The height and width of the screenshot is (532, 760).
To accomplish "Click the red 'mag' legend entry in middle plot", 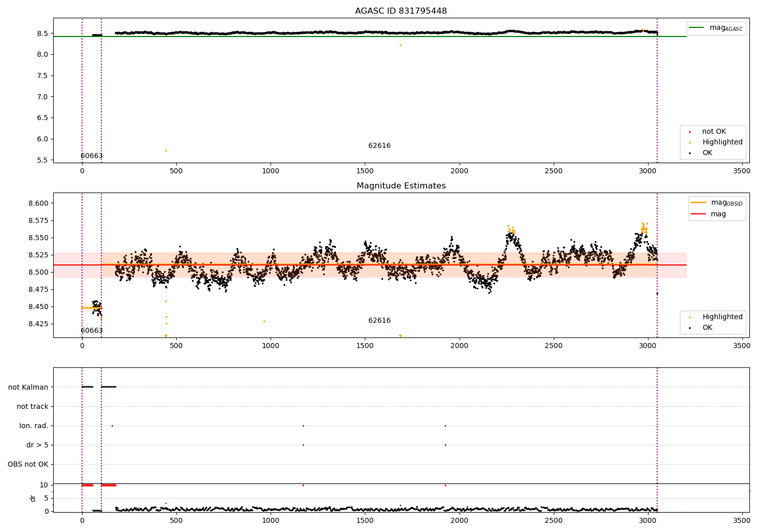I will point(709,214).
